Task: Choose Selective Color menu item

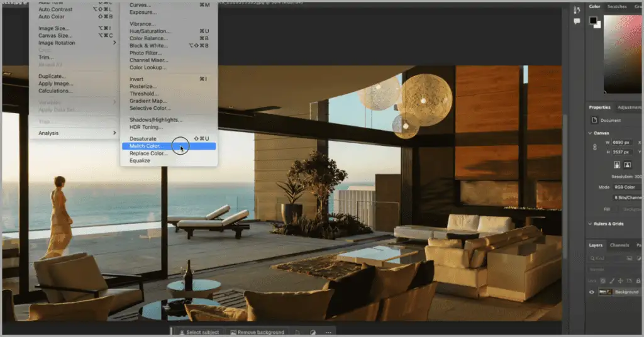Action: (x=169, y=108)
